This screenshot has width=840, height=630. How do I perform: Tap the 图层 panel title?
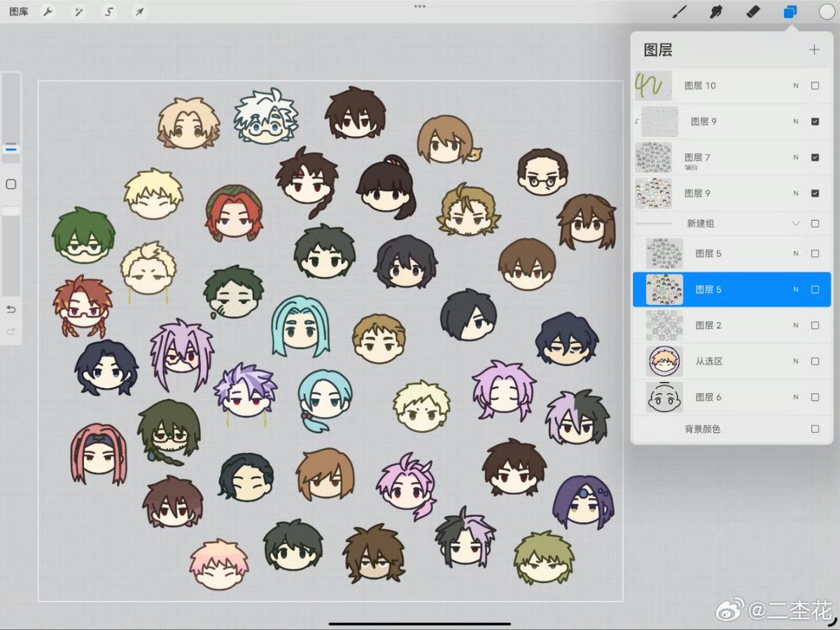click(x=658, y=50)
